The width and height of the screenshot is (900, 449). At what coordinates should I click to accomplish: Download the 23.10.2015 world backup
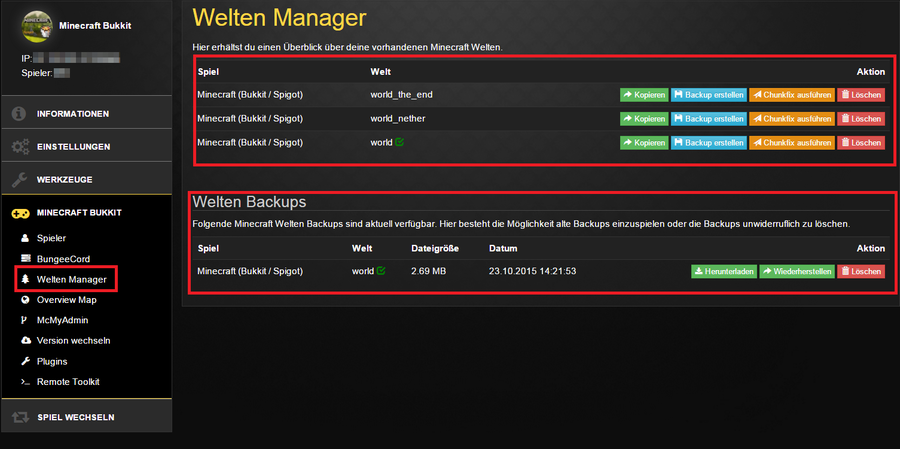click(x=724, y=272)
